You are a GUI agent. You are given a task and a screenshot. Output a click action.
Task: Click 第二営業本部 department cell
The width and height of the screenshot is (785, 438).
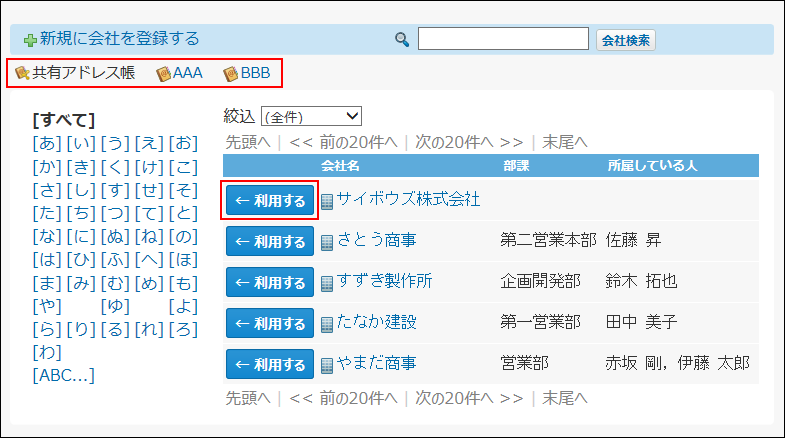click(548, 240)
